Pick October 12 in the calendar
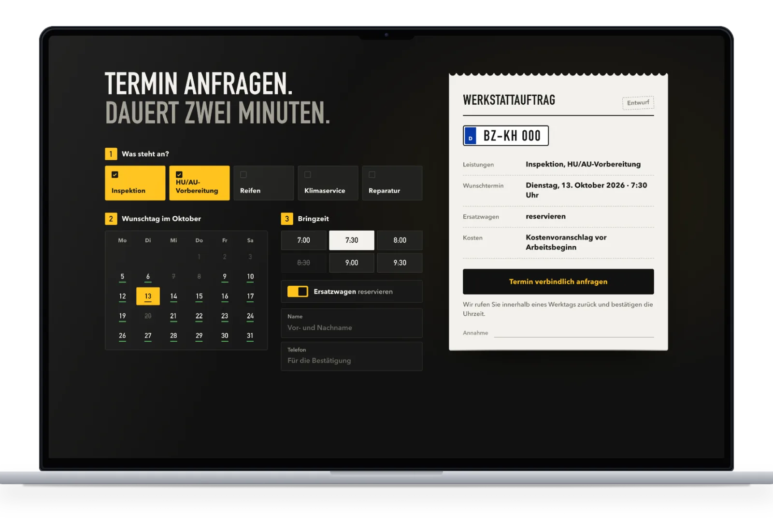Image resolution: width=773 pixels, height=532 pixels. [122, 296]
